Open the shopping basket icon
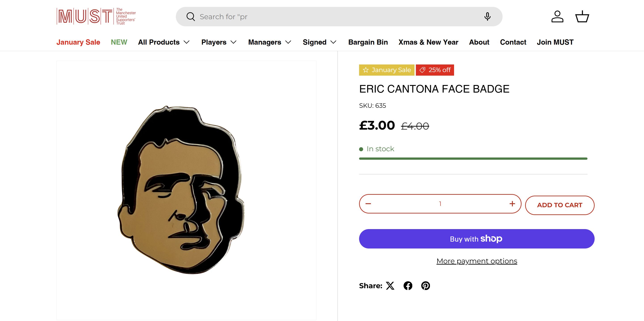The image size is (644, 321). coord(582,17)
